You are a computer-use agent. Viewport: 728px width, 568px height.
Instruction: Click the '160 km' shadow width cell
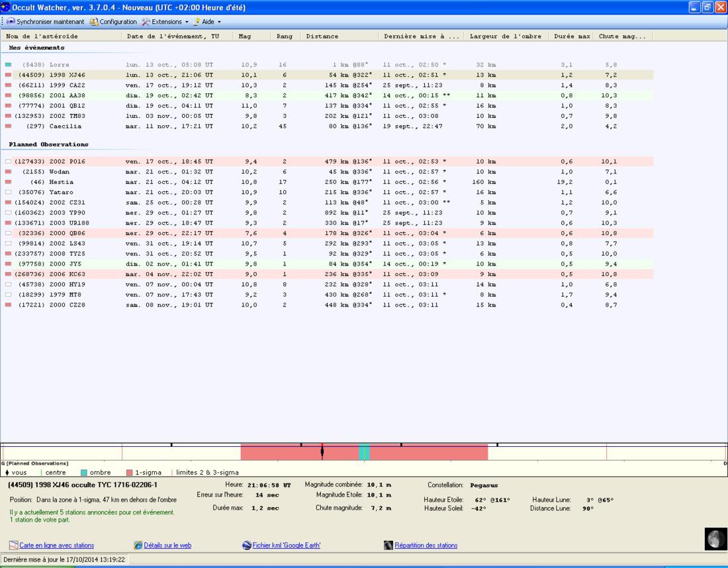(483, 182)
